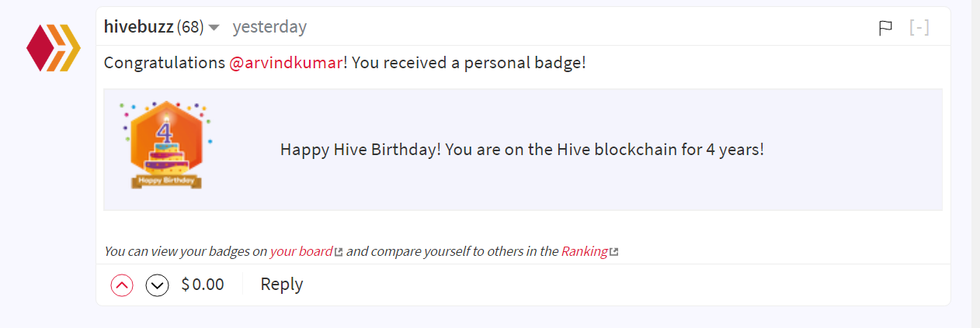Click the (68) reputation score
This screenshot has width=980, height=328.
pos(190,27)
